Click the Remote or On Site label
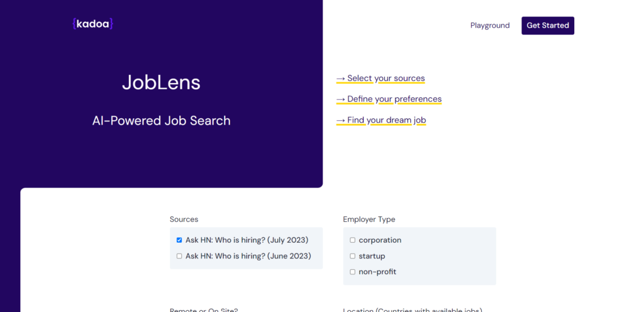The height and width of the screenshot is (312, 644). tap(204, 309)
